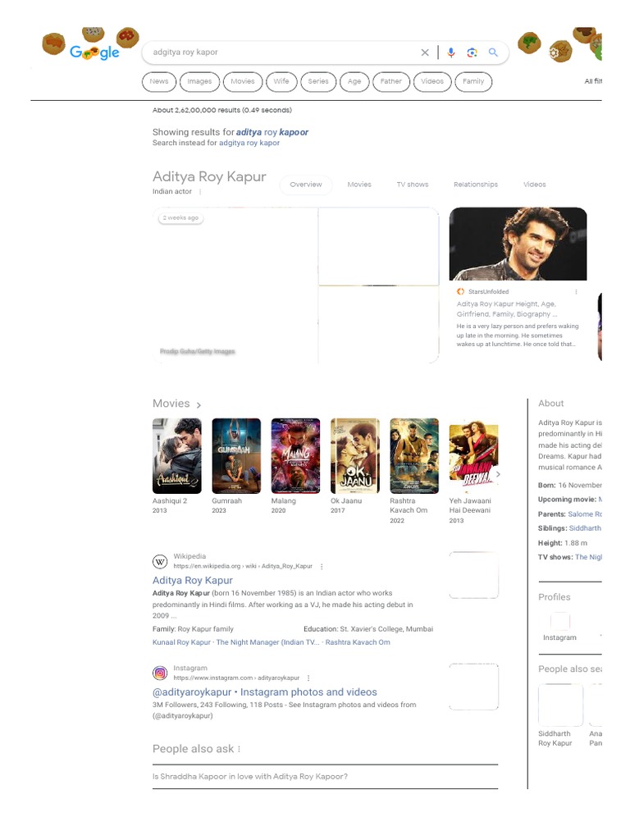Viewport: 630px width, 840px height.
Task: Open three-dot menu of Wikipedia result
Action: (322, 566)
